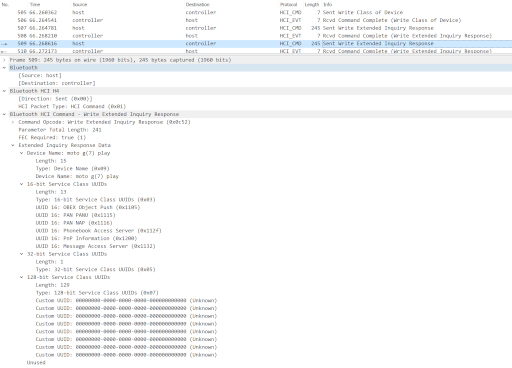512x368 pixels.
Task: Select UUID 16: Message Access Server (0x1132)
Action: (x=96, y=246)
